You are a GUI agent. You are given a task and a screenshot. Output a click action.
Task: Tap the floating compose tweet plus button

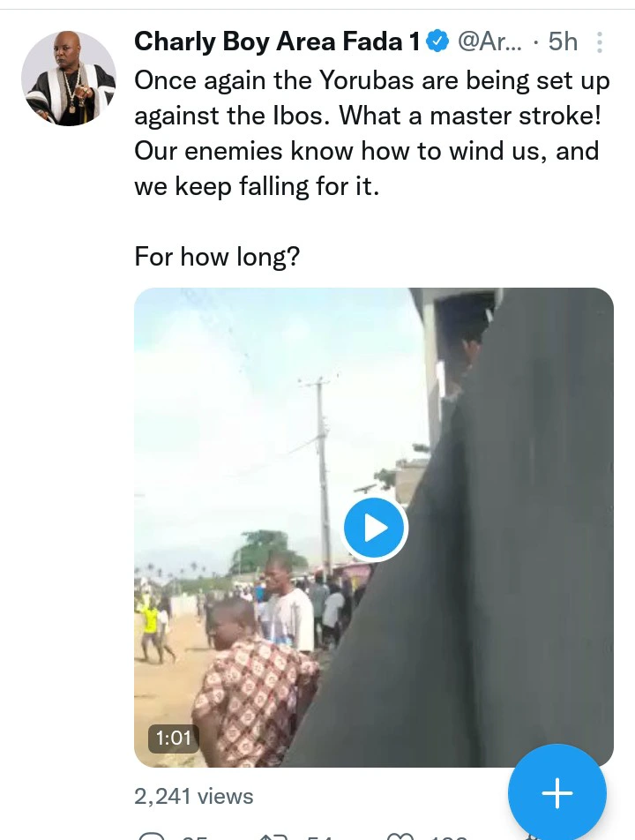click(557, 793)
